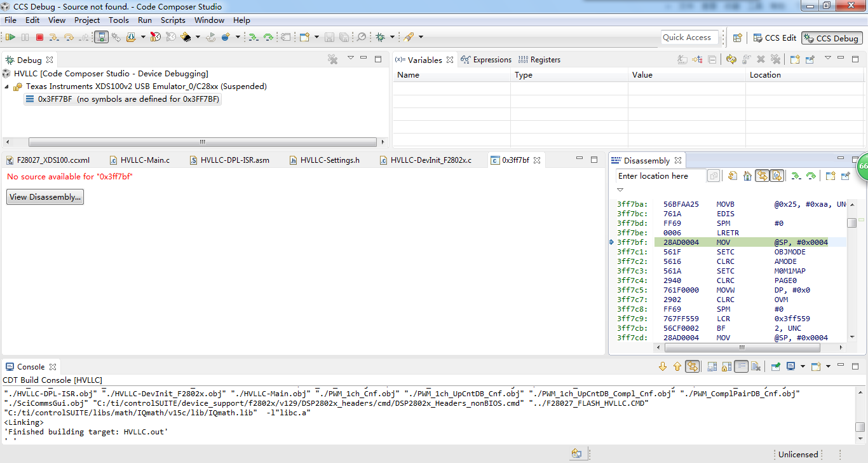
Task: Toggle Pin Console icon
Action: coord(776,366)
